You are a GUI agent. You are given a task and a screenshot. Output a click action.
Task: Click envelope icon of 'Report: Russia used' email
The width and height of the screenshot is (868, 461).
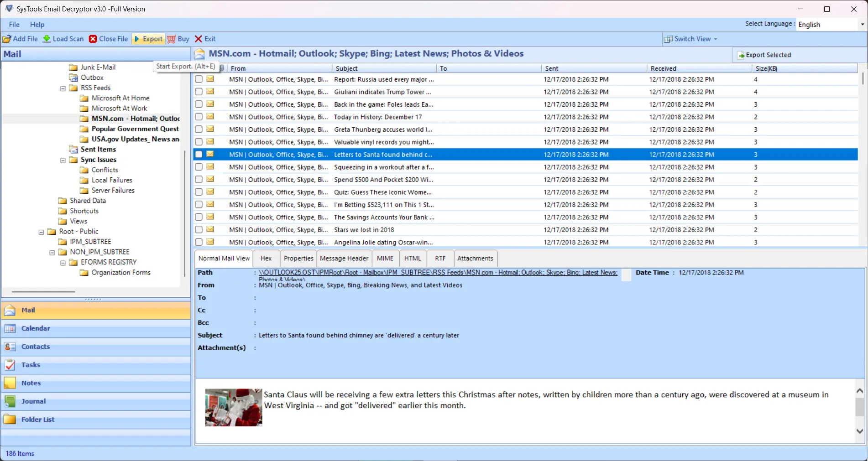(210, 79)
